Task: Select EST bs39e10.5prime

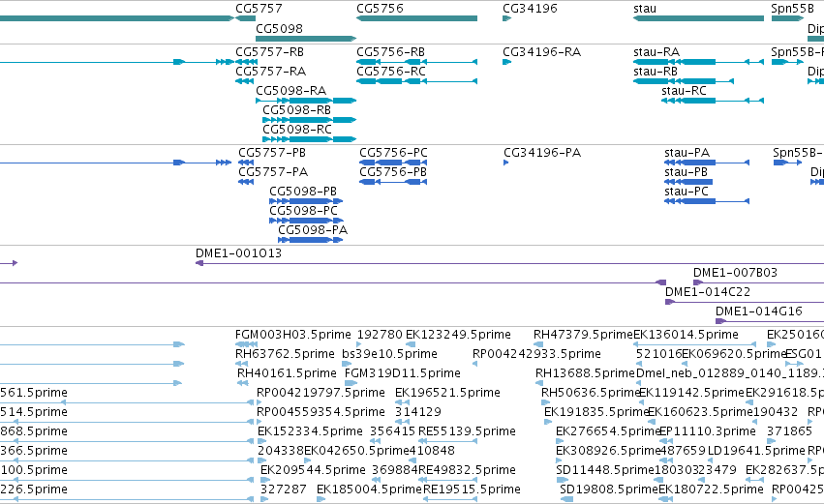Action: [x=389, y=354]
